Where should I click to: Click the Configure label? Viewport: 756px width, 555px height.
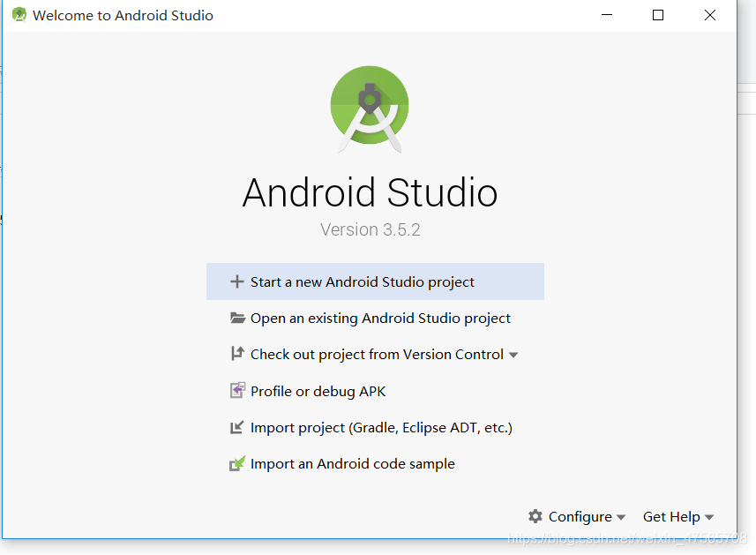click(580, 517)
